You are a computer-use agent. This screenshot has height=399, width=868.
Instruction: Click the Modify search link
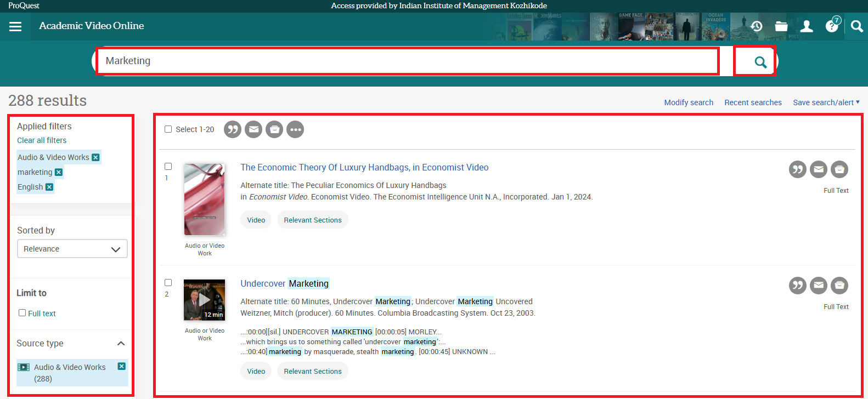[x=689, y=102]
